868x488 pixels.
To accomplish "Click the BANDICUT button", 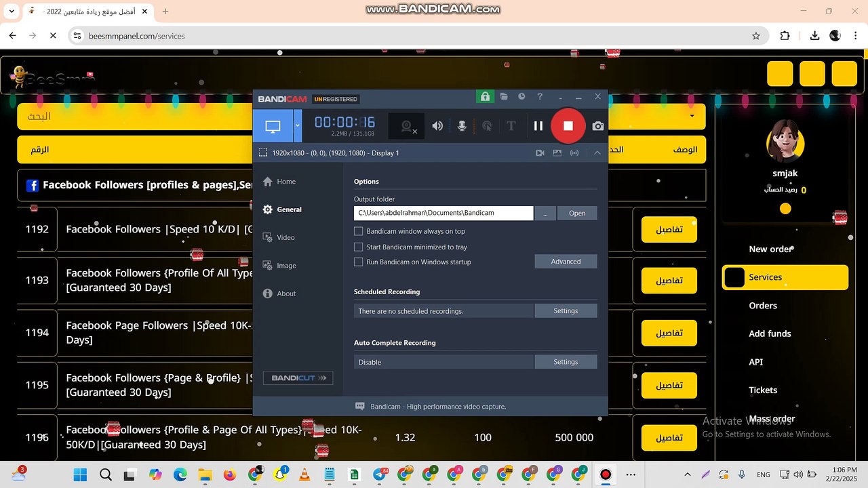I will click(298, 378).
